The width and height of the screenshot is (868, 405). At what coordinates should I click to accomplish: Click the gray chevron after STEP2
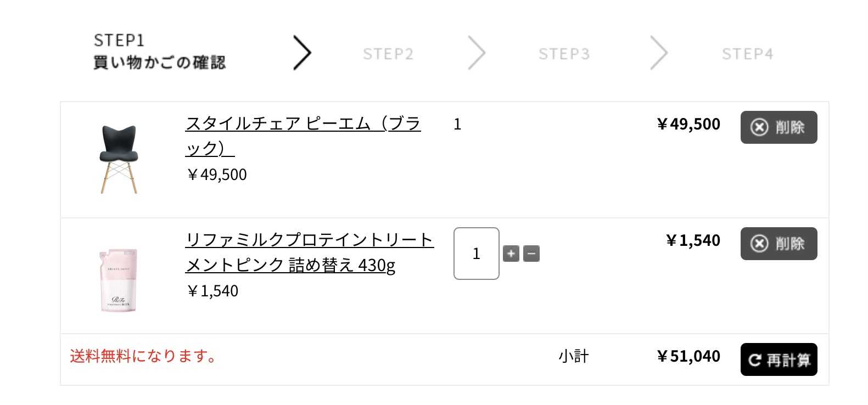(477, 53)
